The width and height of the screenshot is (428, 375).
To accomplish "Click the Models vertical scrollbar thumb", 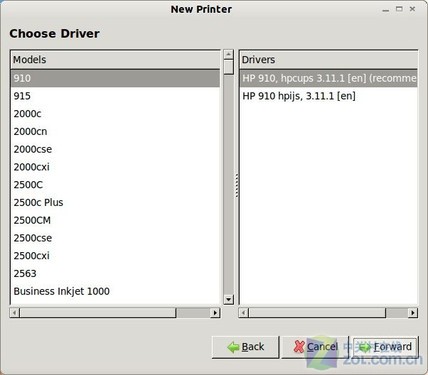I will 228,67.
